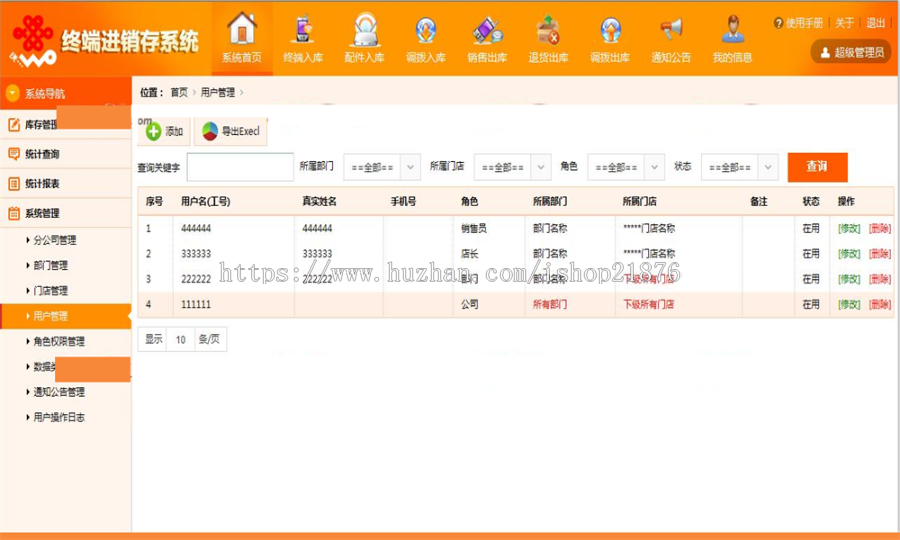Viewport: 900px width, 540px height.
Task: Click the 统计查询 sidebar icon
Action: click(x=14, y=154)
